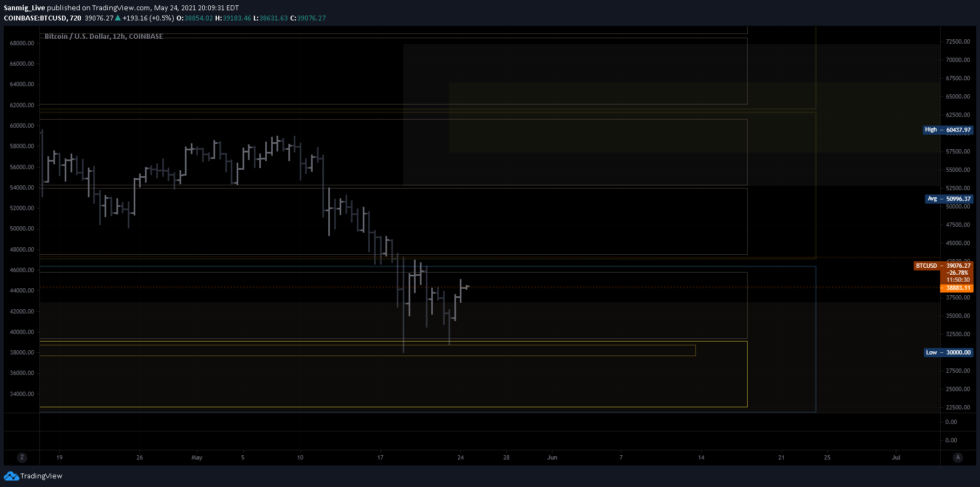Click 54000.00 on the left price scale
Image resolution: width=980 pixels, height=487 pixels.
click(22, 187)
